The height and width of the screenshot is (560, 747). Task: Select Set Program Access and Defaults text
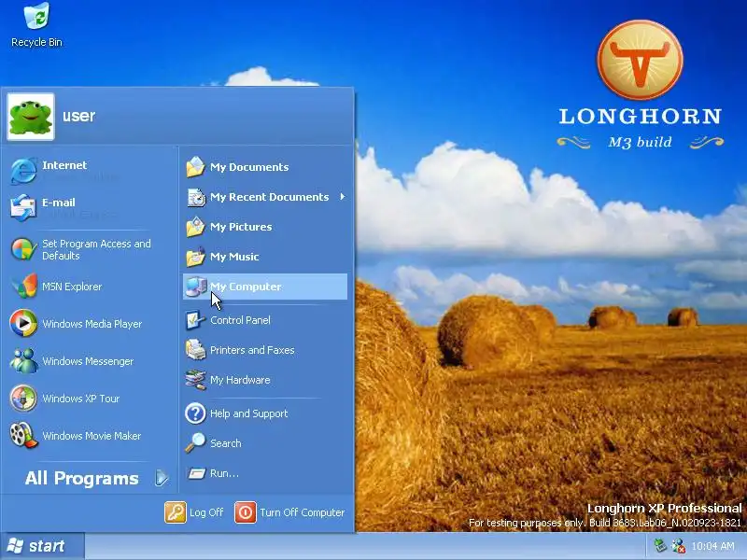(x=96, y=249)
